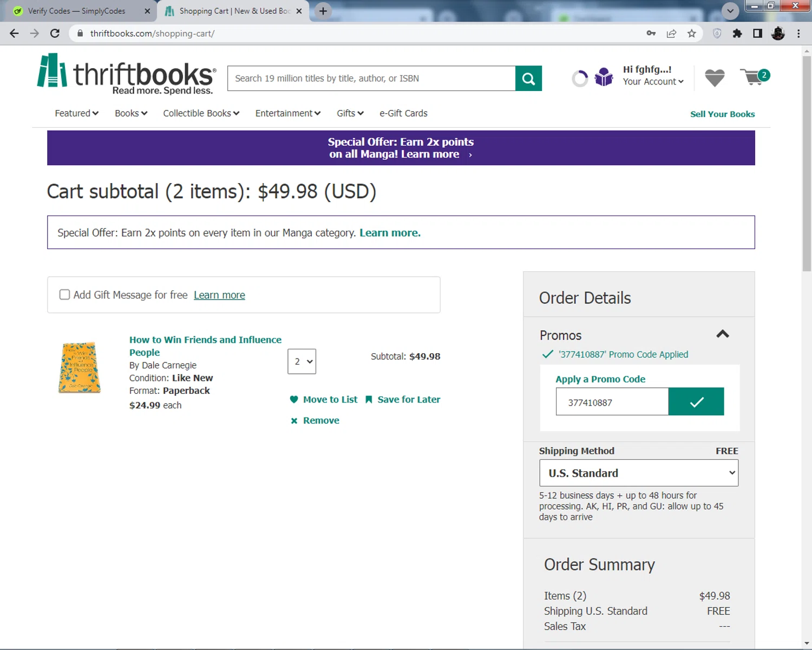The width and height of the screenshot is (812, 650).
Task: Click the thriftbooks logo
Action: 127,74
